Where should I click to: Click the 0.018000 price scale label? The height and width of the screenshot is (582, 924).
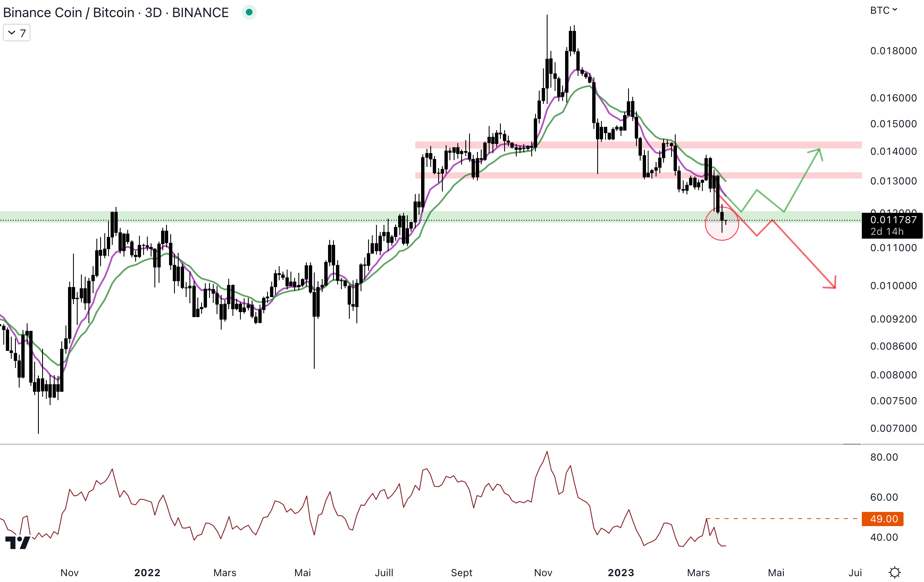click(893, 51)
